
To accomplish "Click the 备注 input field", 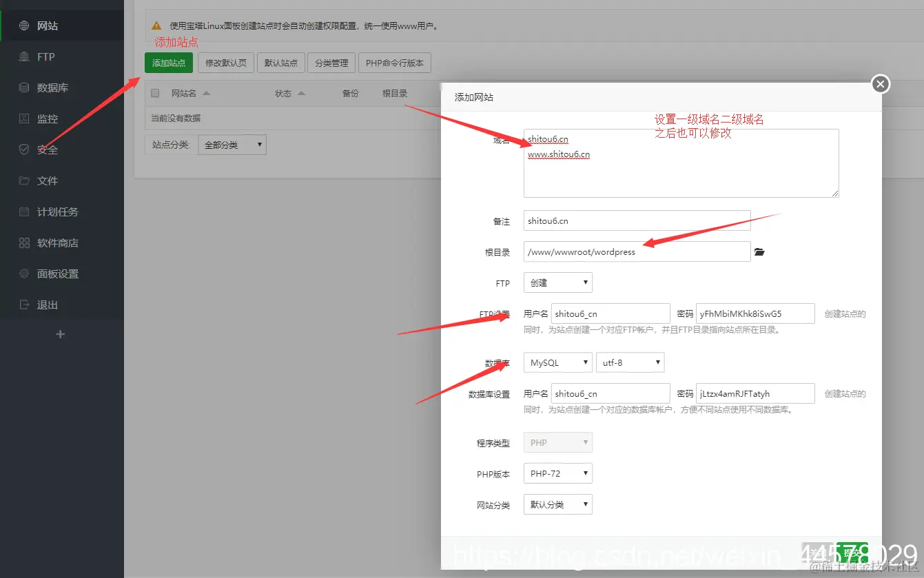I will click(637, 221).
